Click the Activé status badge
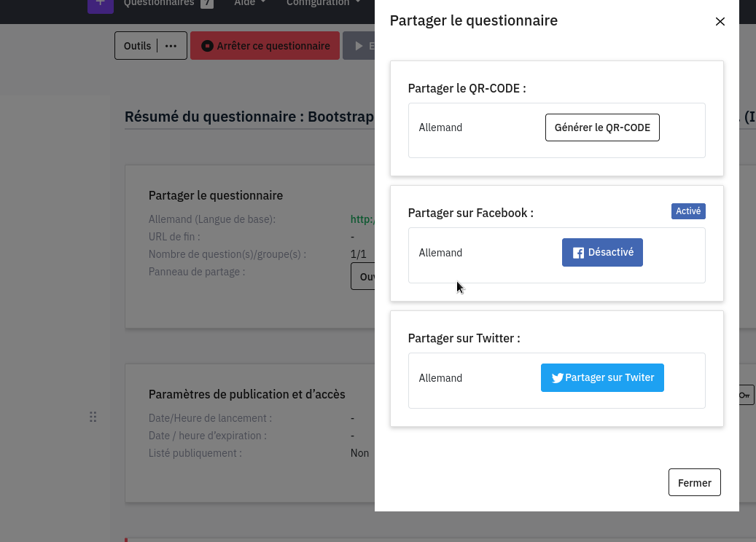Viewport: 756px width, 542px height. click(688, 211)
